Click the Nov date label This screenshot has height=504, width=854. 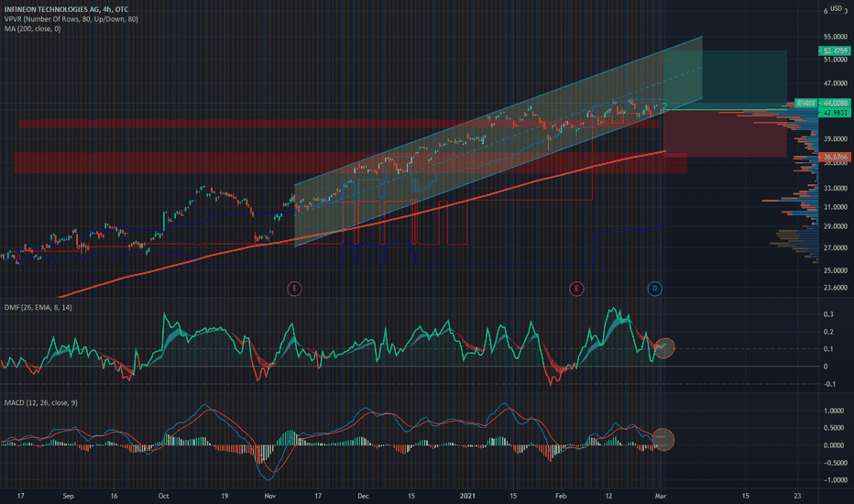tap(269, 496)
